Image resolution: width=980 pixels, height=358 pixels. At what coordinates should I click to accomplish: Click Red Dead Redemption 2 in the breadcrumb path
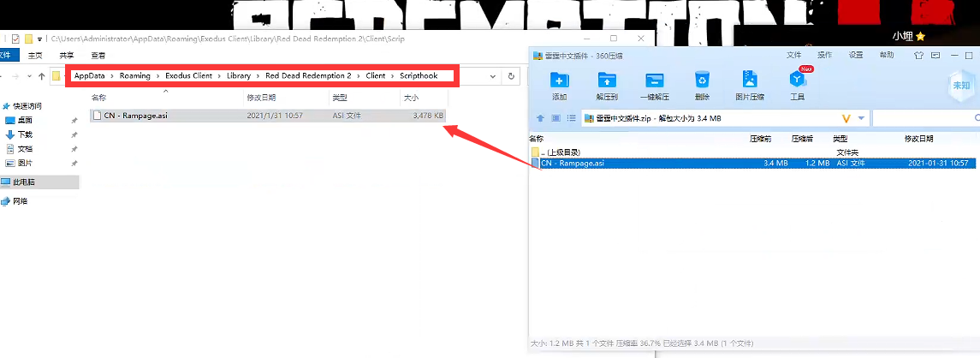point(308,76)
